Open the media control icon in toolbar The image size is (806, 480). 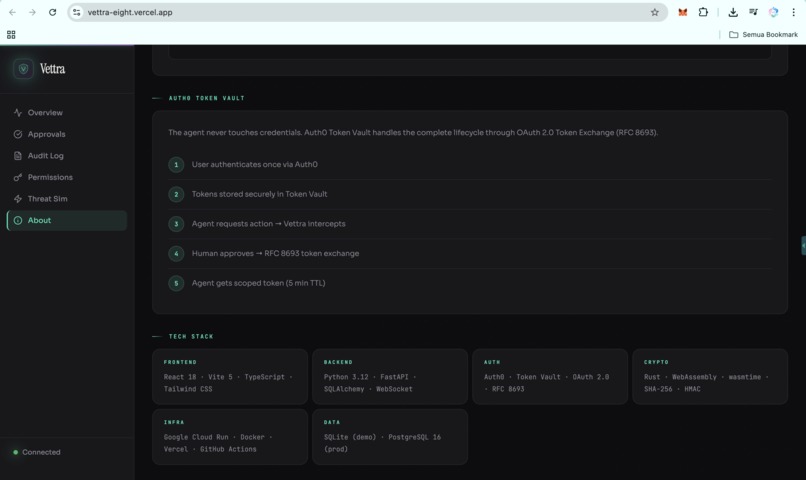753,12
